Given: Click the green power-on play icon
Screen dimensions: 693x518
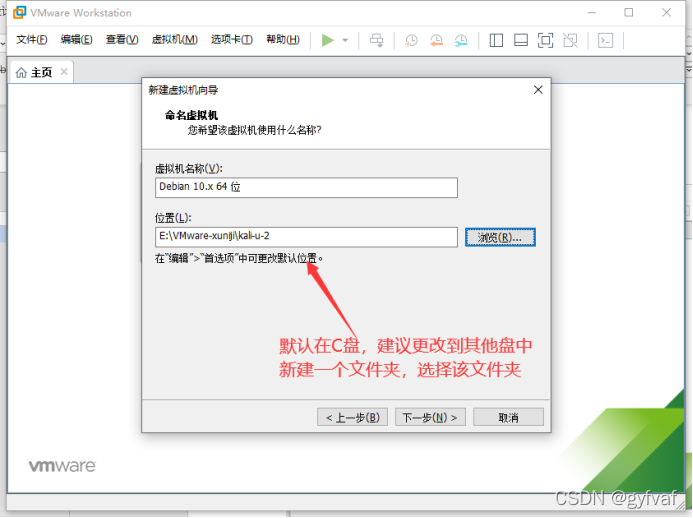Looking at the screenshot, I should [327, 40].
